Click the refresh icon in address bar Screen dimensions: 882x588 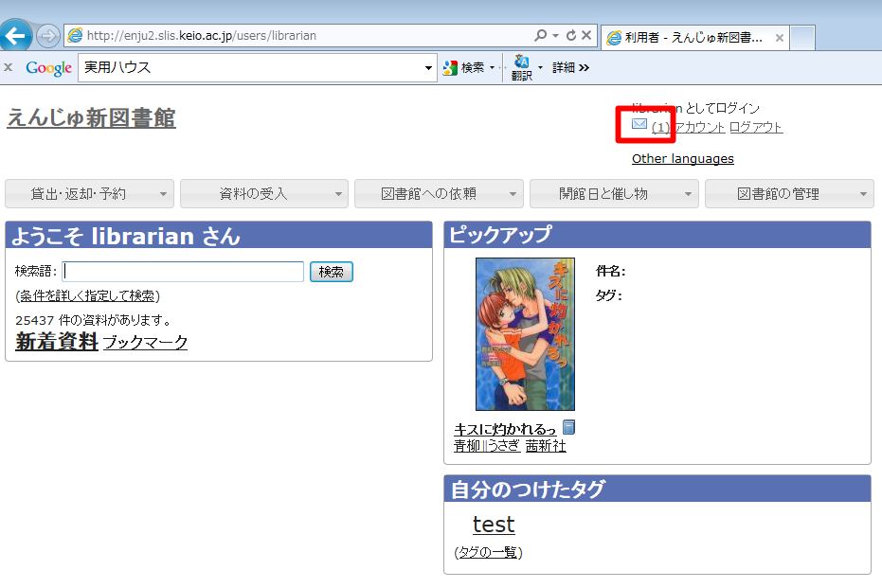click(571, 35)
